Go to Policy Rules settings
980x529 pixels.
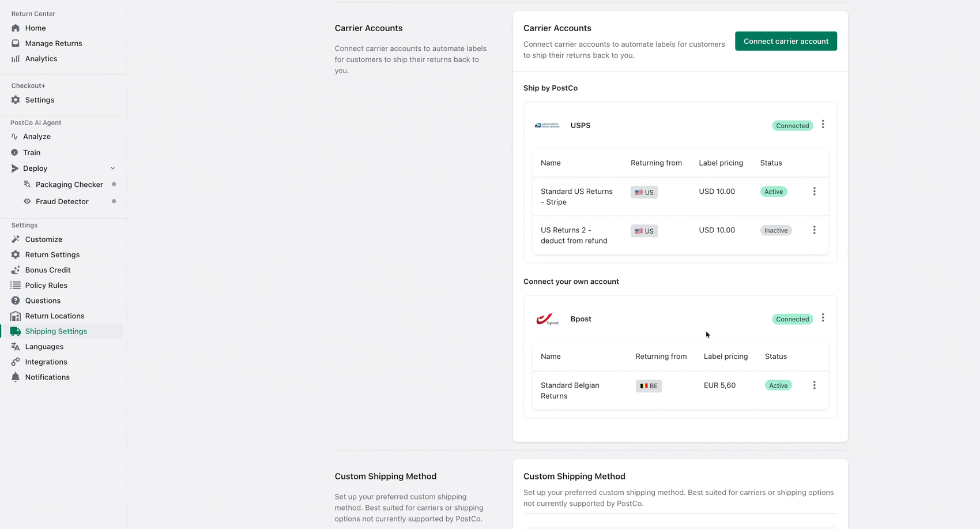coord(46,286)
